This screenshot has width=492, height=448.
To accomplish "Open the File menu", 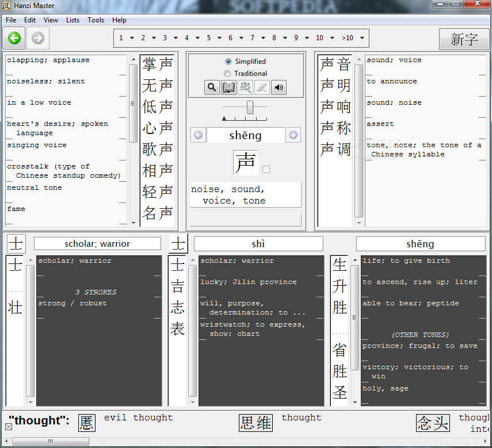I will click(11, 20).
